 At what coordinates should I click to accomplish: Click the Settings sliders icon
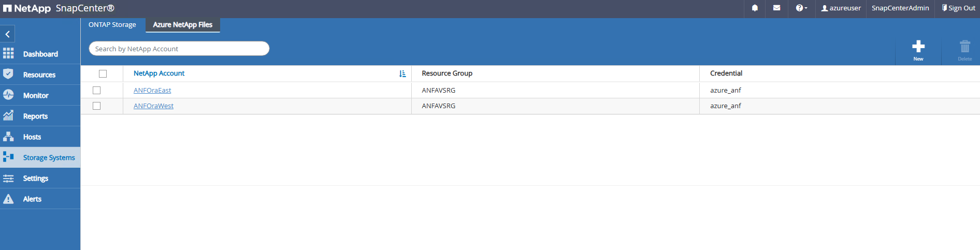point(8,178)
